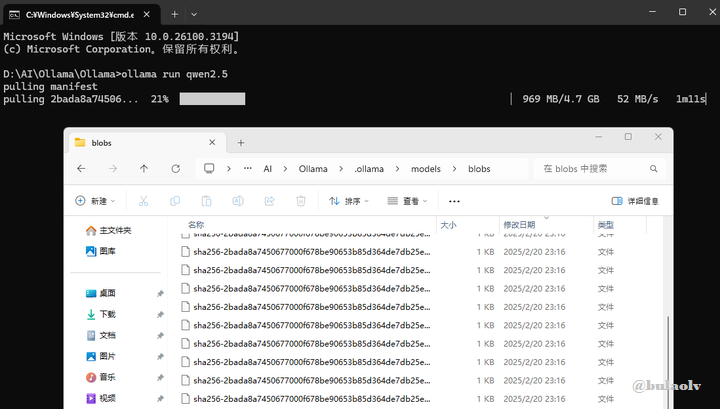The width and height of the screenshot is (720, 409).
Task: Expand chevron after Ollama breadcrumb
Action: [x=341, y=169]
